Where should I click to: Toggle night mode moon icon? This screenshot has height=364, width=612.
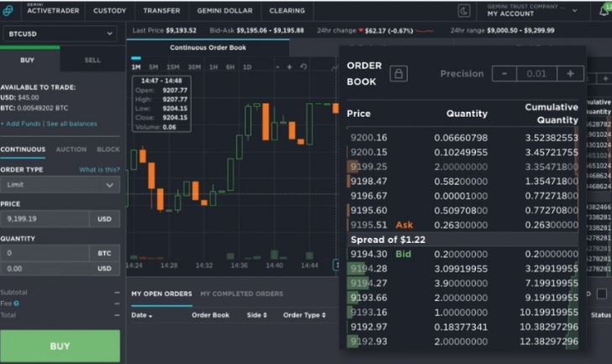464,11
